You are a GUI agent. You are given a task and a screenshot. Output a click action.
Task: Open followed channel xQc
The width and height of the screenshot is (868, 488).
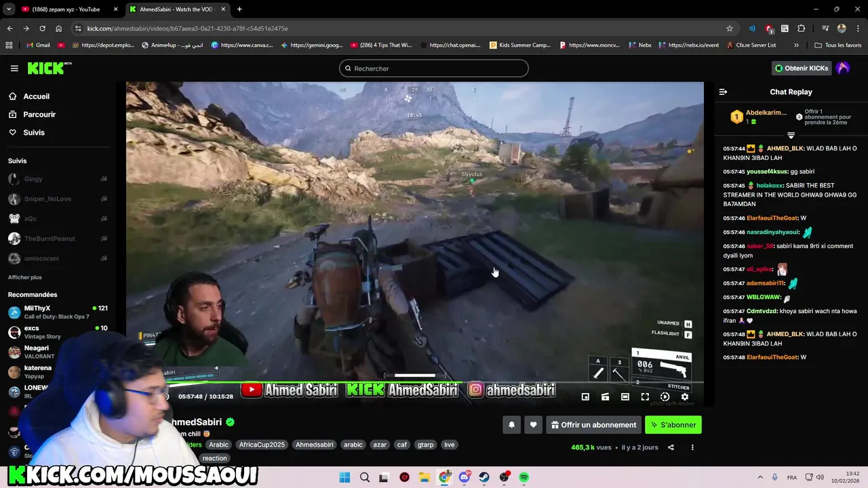pyautogui.click(x=58, y=219)
